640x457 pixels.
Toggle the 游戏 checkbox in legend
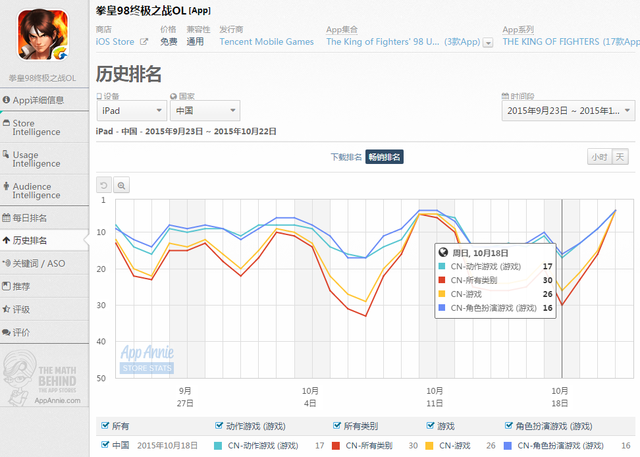(430, 426)
